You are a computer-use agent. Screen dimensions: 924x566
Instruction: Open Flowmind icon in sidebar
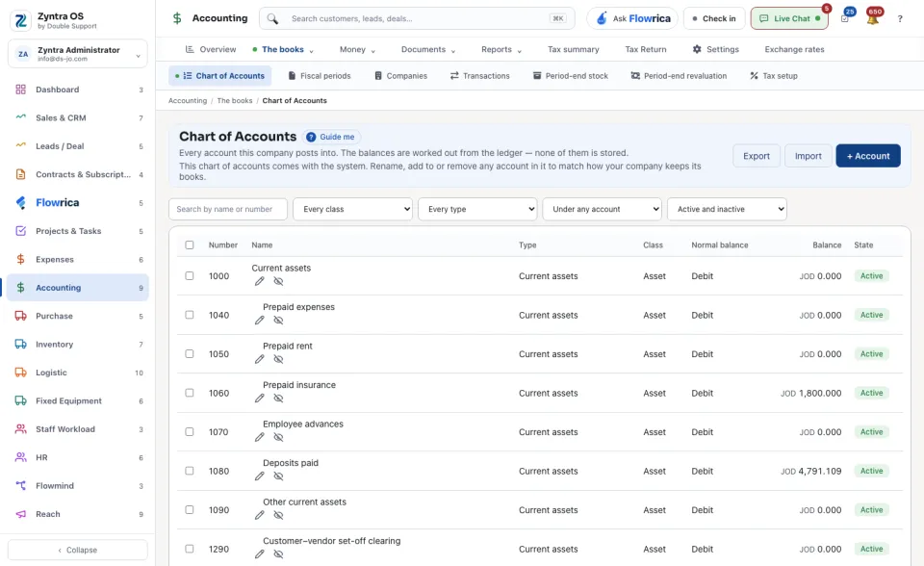pos(20,485)
